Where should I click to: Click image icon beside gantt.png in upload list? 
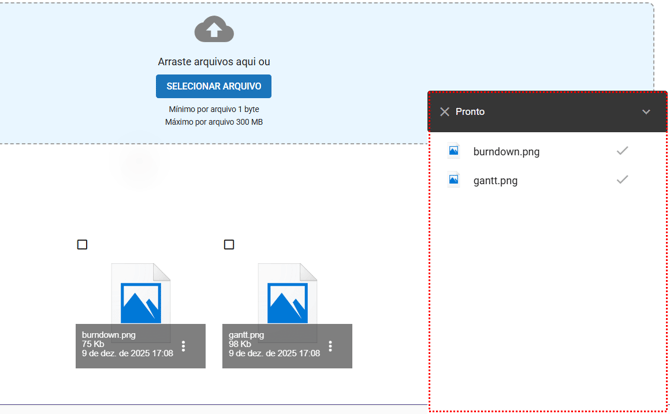454,180
